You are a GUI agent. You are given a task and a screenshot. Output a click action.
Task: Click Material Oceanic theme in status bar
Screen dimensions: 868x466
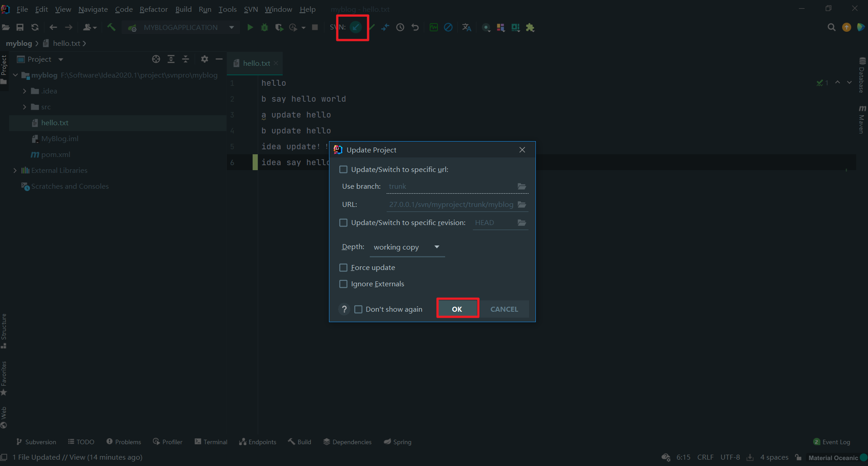click(x=833, y=457)
